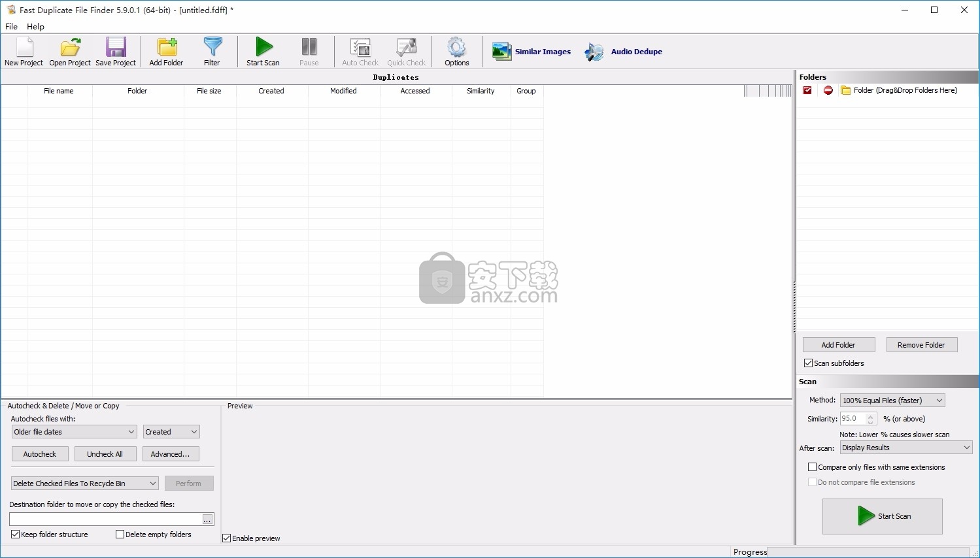Open Project from the toolbar
This screenshot has height=558, width=980.
(70, 52)
